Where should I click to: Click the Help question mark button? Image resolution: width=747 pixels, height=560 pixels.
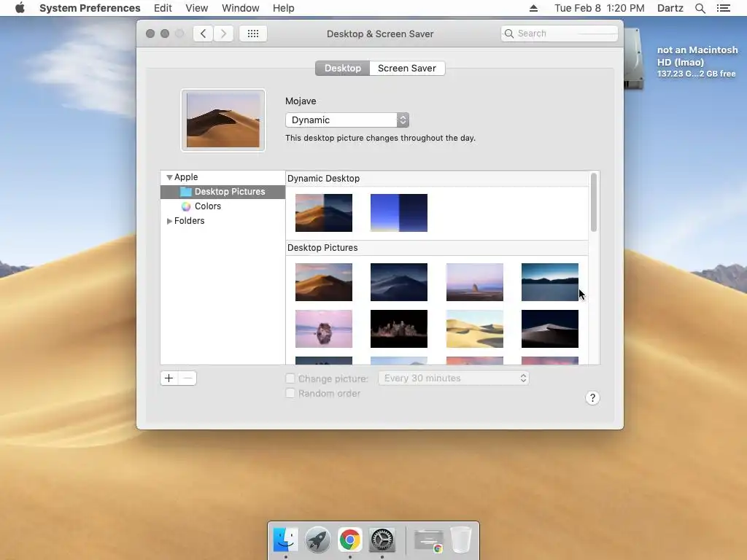point(592,398)
